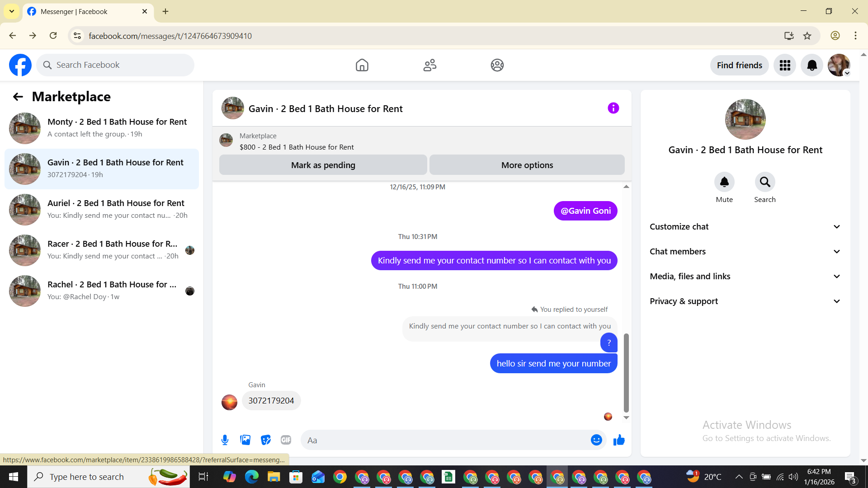The width and height of the screenshot is (868, 488).
Task: Click the voice clip microphone icon
Action: click(225, 440)
